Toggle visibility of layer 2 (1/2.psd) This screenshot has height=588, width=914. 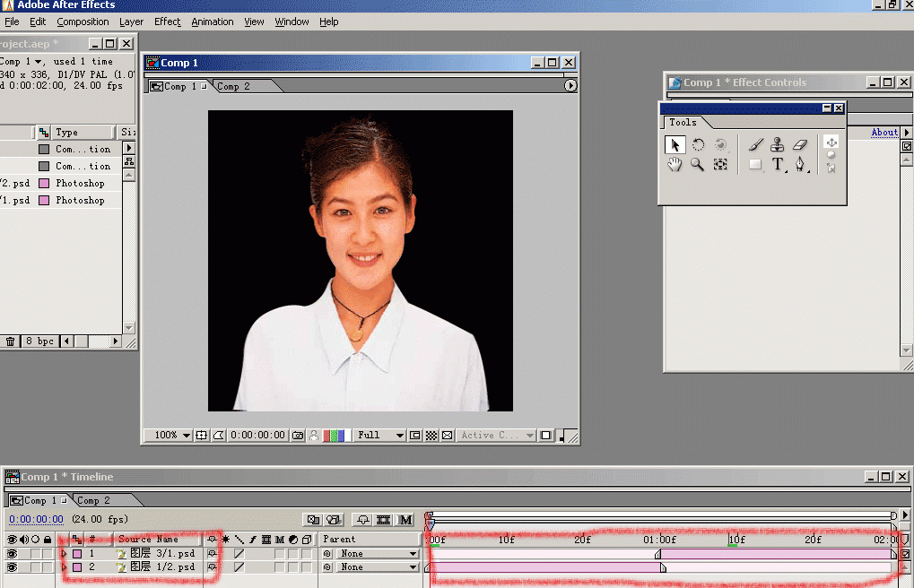click(13, 567)
